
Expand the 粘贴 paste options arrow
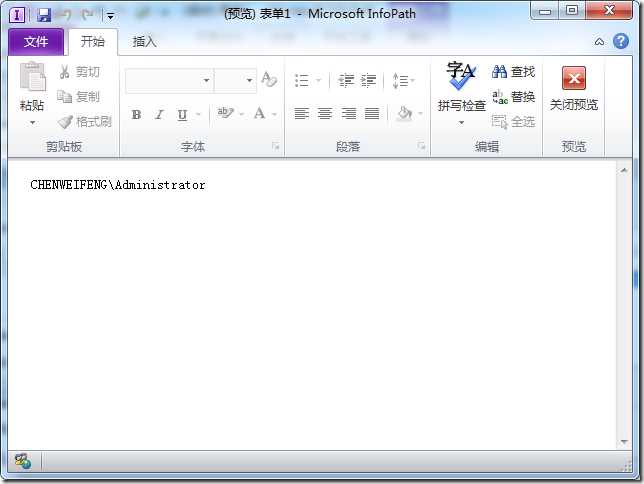pos(32,122)
